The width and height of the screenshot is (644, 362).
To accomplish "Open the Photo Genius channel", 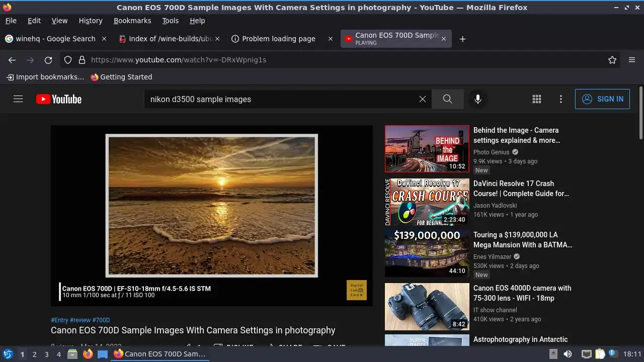I will (492, 152).
